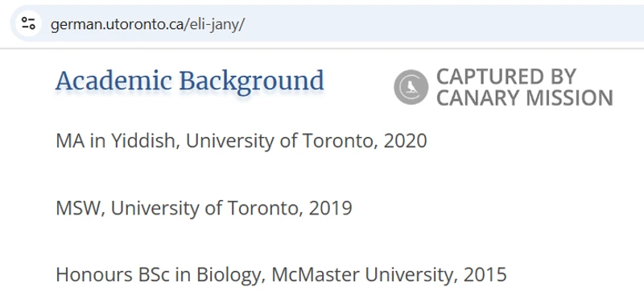This screenshot has width=644, height=308.
Task: Select the german.utoronto.ca domain in the URL
Action: (x=117, y=25)
